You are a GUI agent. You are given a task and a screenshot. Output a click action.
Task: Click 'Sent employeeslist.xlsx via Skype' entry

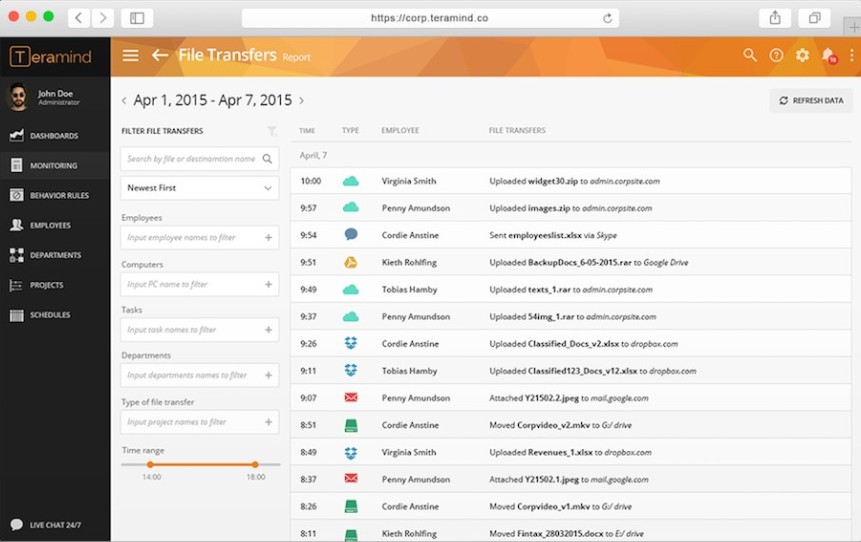point(553,235)
